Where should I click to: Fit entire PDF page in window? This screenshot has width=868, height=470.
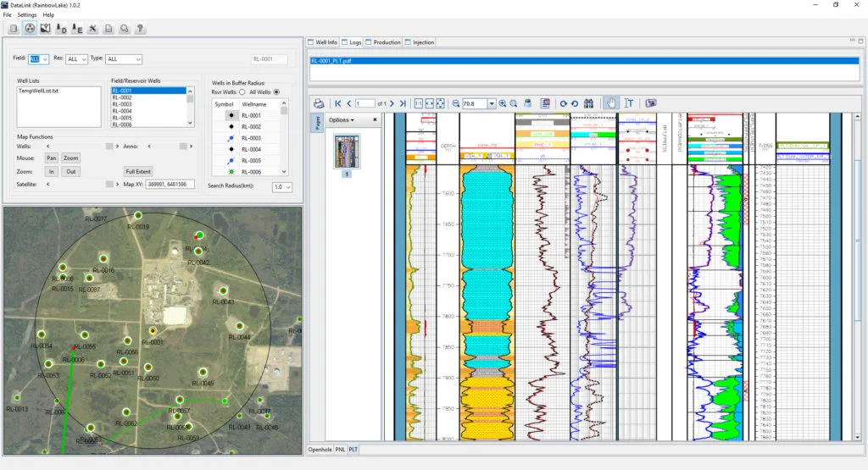tap(440, 103)
